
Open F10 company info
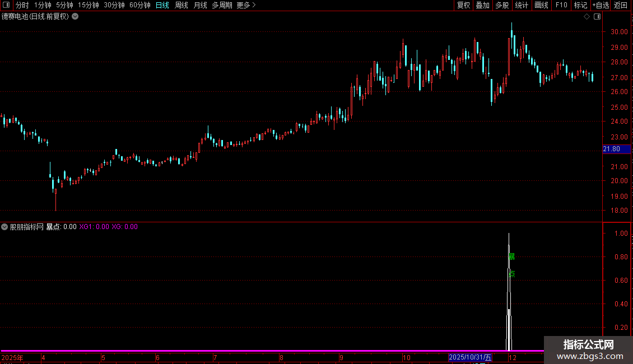coord(561,5)
